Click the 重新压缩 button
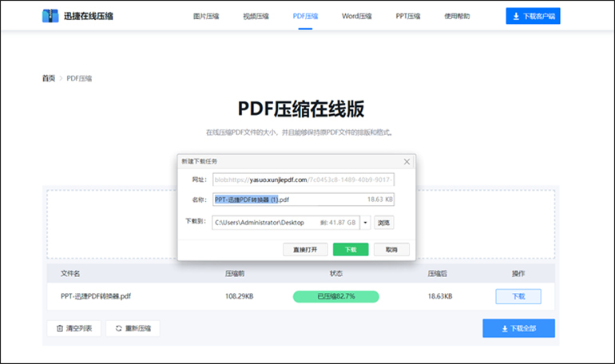 tap(133, 328)
